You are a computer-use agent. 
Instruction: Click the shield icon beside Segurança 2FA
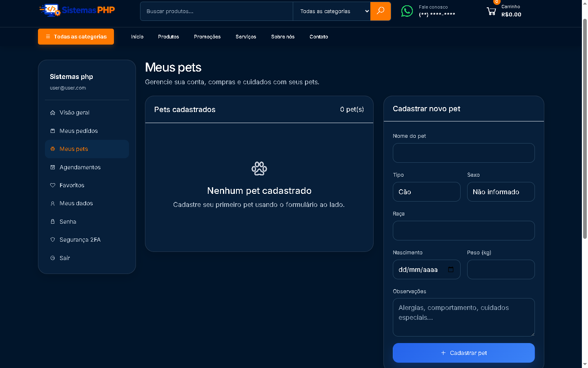pyautogui.click(x=53, y=240)
